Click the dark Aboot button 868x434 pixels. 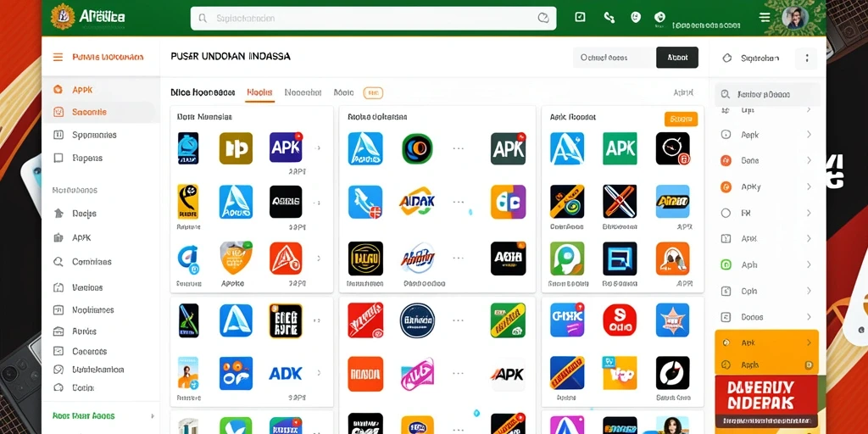[677, 58]
